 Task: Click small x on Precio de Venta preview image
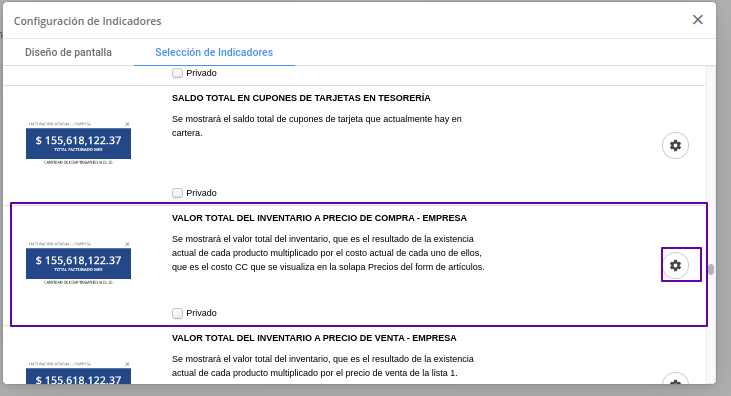(x=127, y=364)
